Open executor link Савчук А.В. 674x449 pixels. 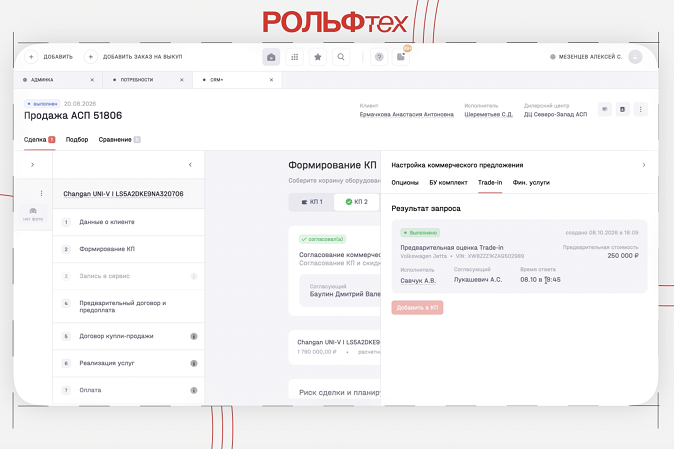(418, 281)
